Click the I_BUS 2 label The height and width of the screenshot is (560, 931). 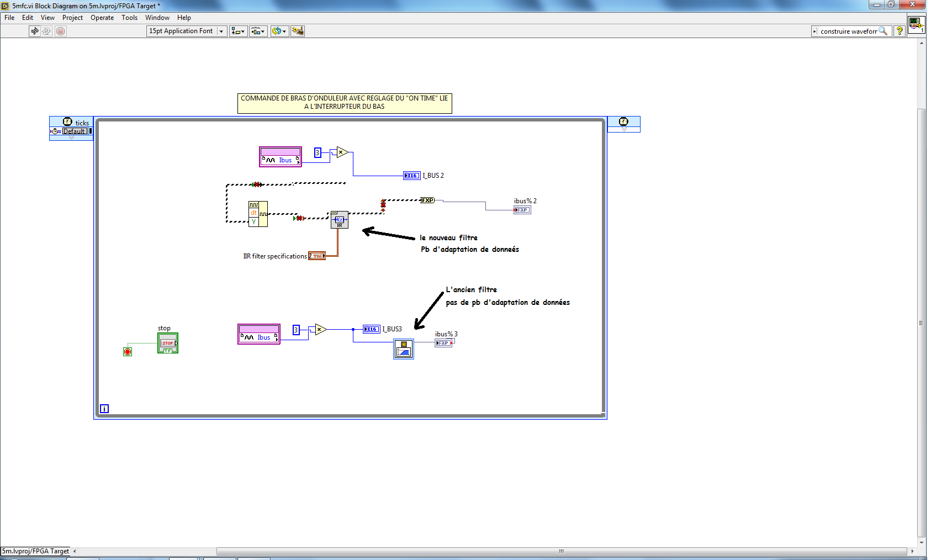click(433, 176)
